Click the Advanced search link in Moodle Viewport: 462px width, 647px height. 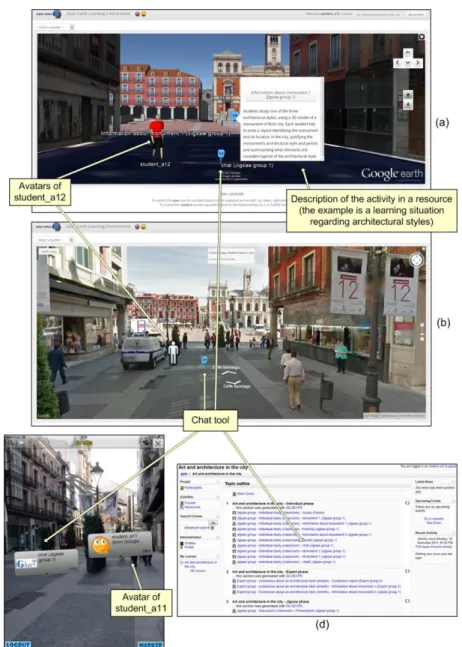pos(197,528)
